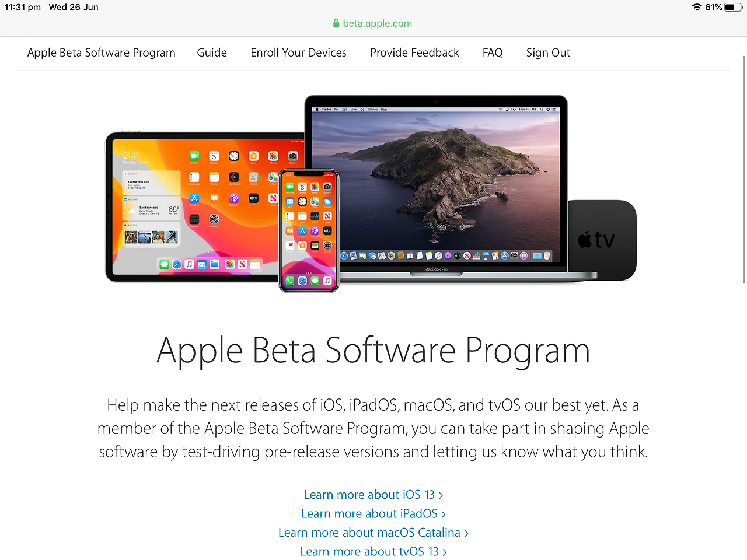
Task: Tap the battery indicator icon
Action: 733,8
